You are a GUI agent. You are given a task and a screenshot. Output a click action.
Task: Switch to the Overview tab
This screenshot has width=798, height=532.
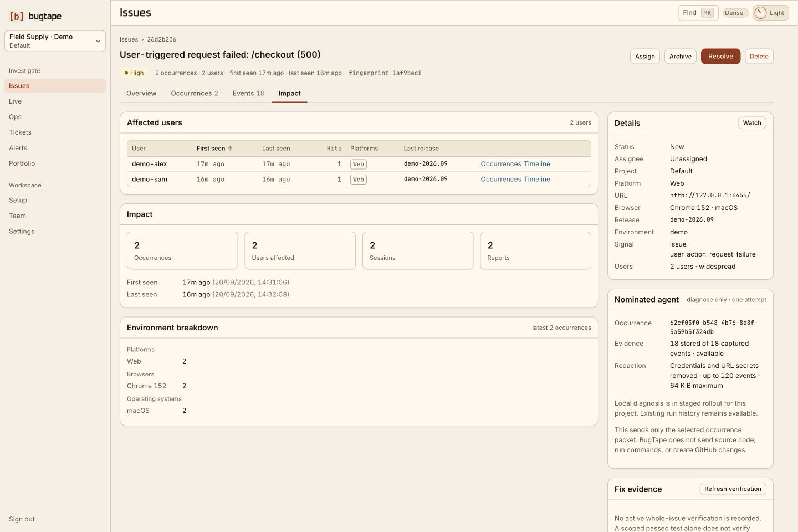pyautogui.click(x=141, y=93)
